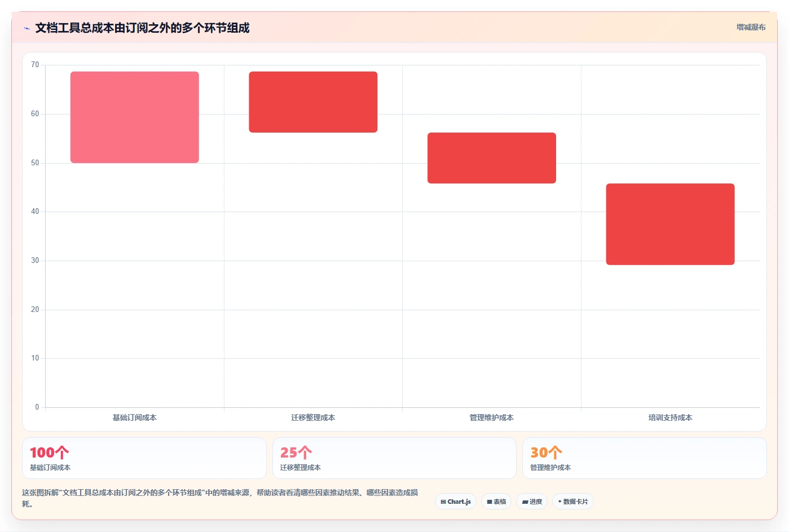Image resolution: width=789 pixels, height=532 pixels.
Task: Click the x-axis label 管理维护成本
Action: [492, 418]
